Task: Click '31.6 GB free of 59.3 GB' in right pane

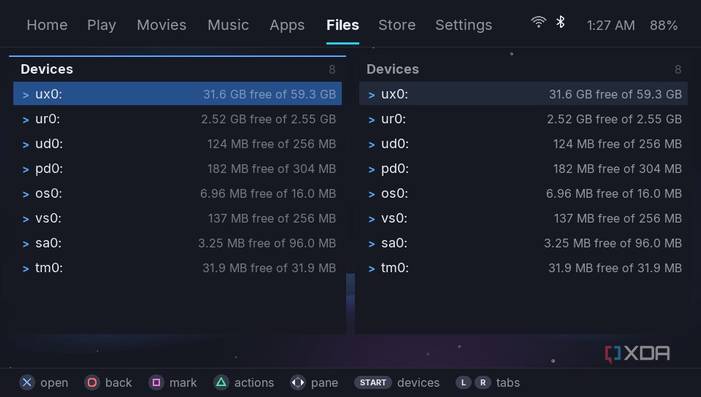Action: pos(615,94)
